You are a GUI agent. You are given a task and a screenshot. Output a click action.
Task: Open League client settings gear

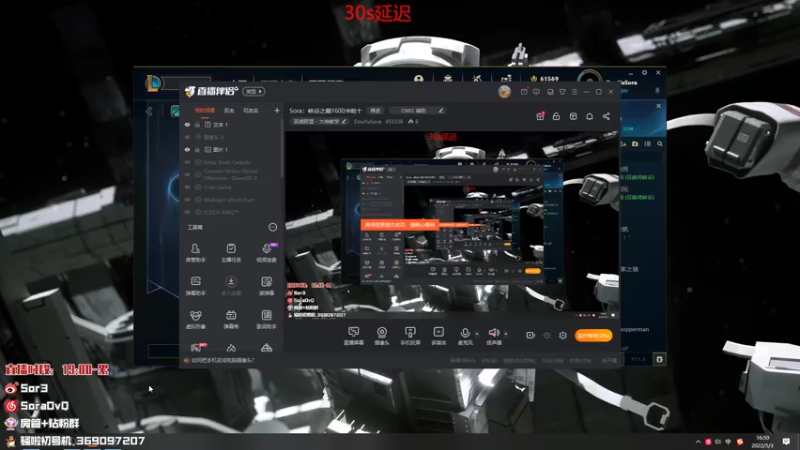[x=644, y=72]
